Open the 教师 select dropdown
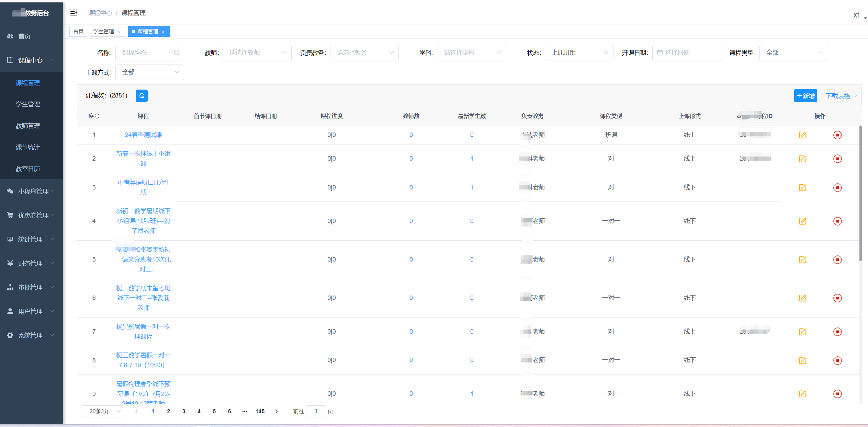868x427 pixels. click(257, 53)
